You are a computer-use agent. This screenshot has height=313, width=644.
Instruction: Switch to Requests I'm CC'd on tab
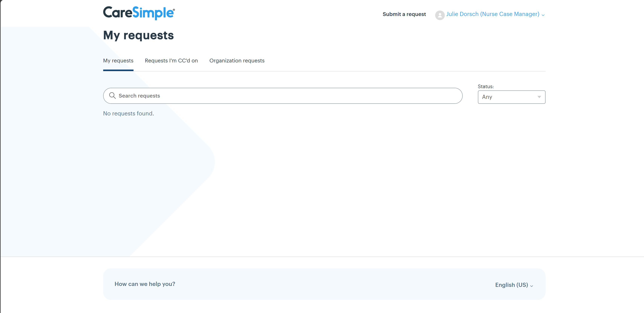[171, 61]
